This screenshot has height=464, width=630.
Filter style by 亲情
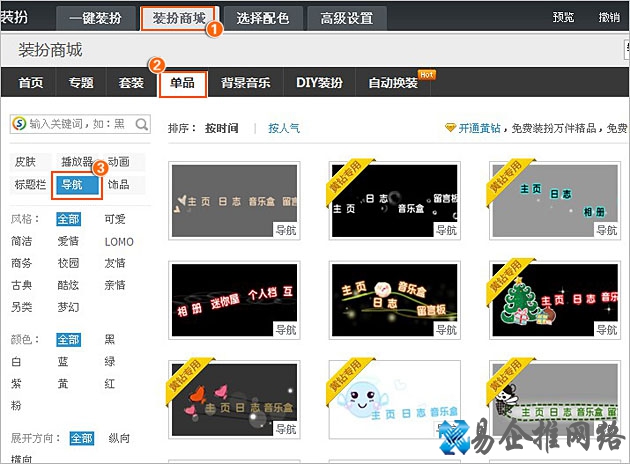[x=115, y=286]
